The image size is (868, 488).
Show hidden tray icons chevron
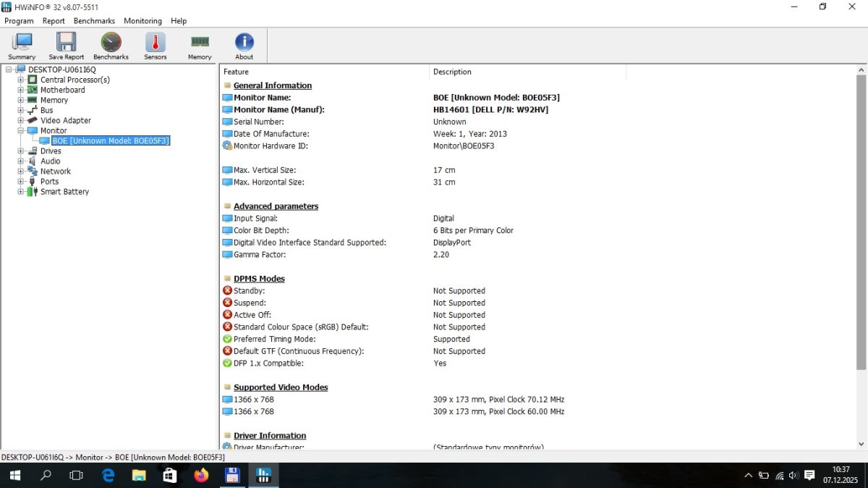[748, 476]
